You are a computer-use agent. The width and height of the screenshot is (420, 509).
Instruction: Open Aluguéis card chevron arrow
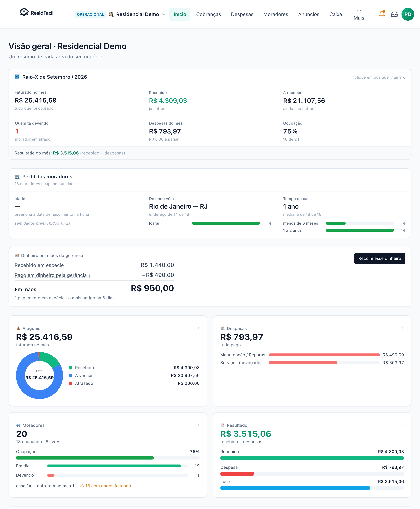tap(198, 328)
